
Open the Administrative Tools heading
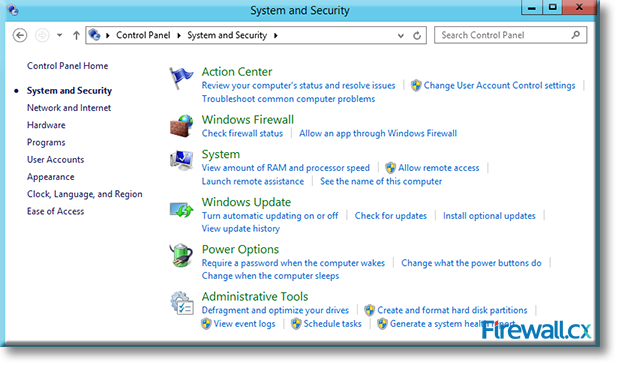(255, 296)
